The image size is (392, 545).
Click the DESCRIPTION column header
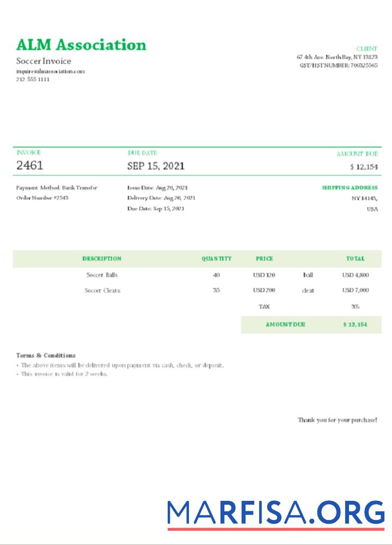pos(102,258)
